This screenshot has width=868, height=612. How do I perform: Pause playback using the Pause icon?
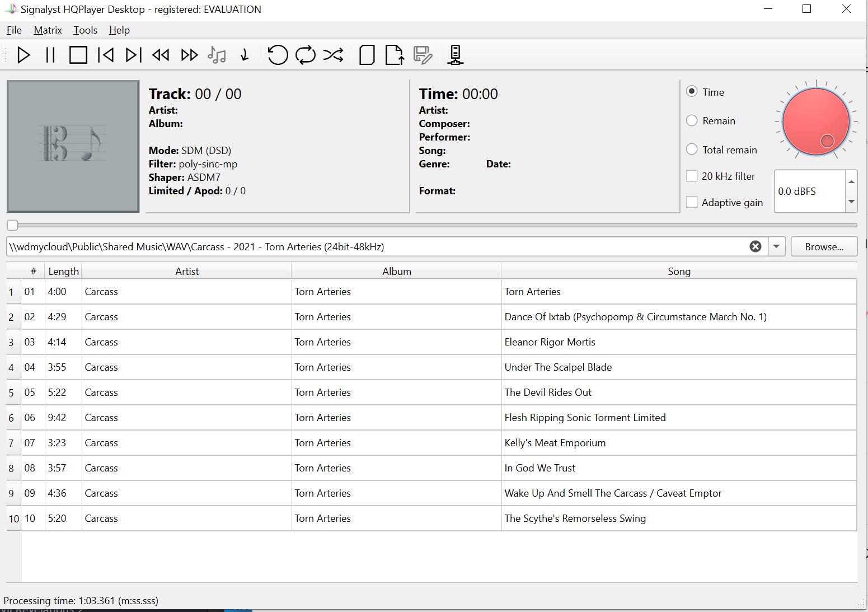pos(50,55)
